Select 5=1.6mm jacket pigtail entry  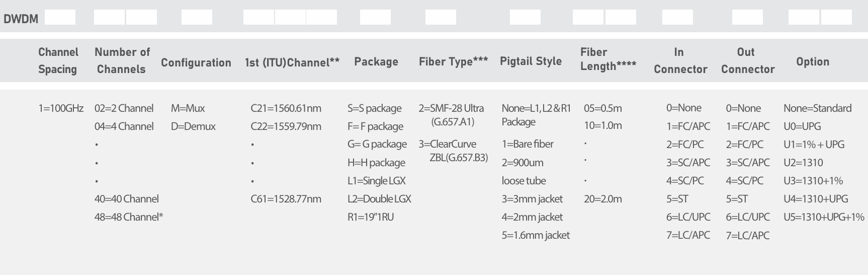536,235
